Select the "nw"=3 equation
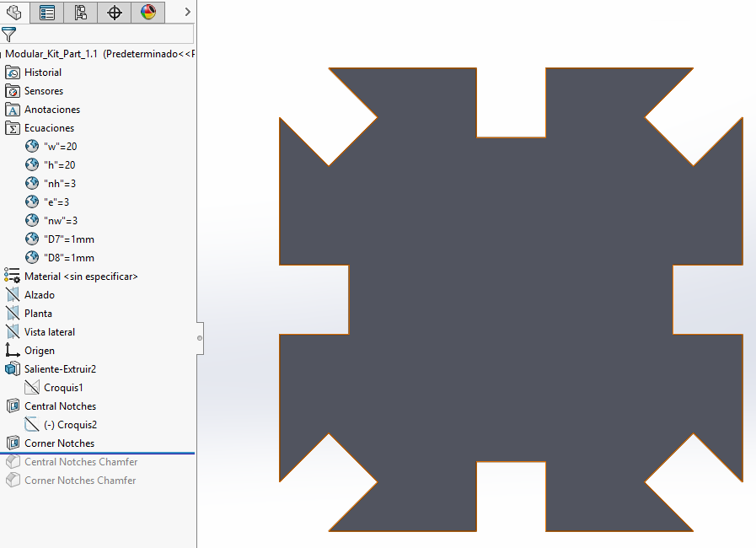Viewport: 756px width, 548px height. 61,221
